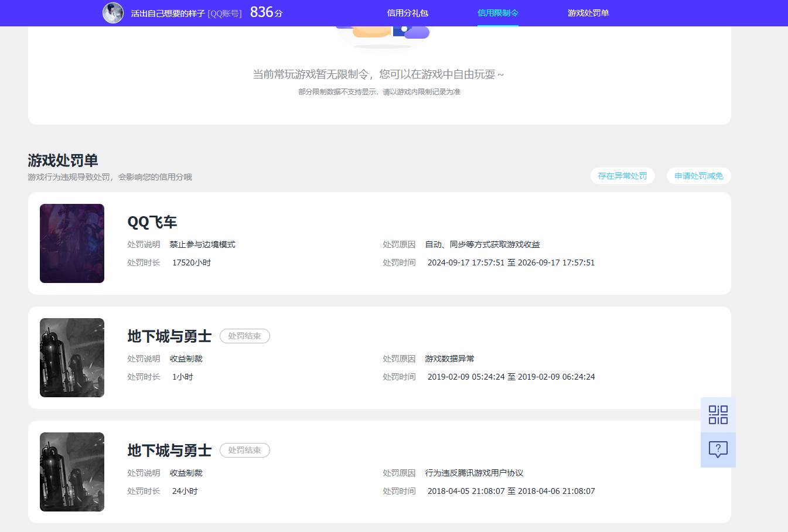788x532 pixels.
Task: Select the 信用限制令 tab
Action: (x=497, y=13)
